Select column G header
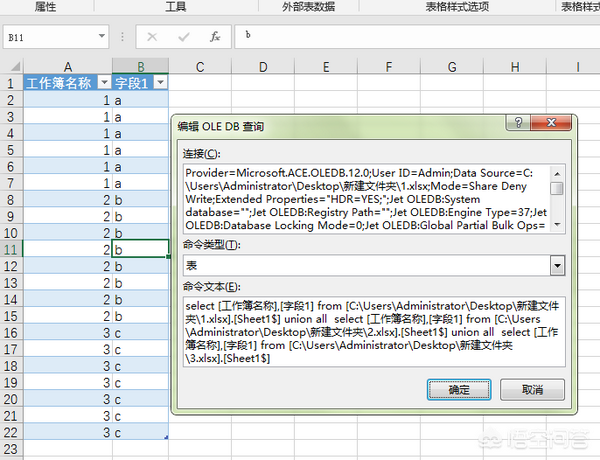 point(452,67)
